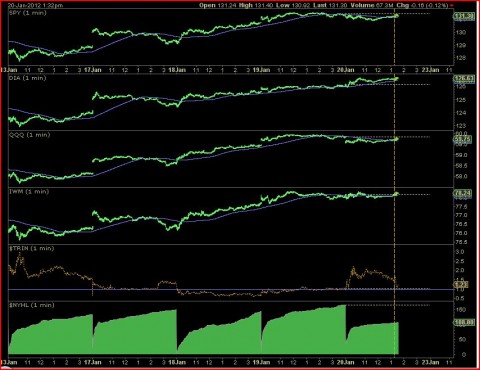The width and height of the screenshot is (480, 370).
Task: Click the 19Jan label under the SPY chart
Action: (261, 70)
